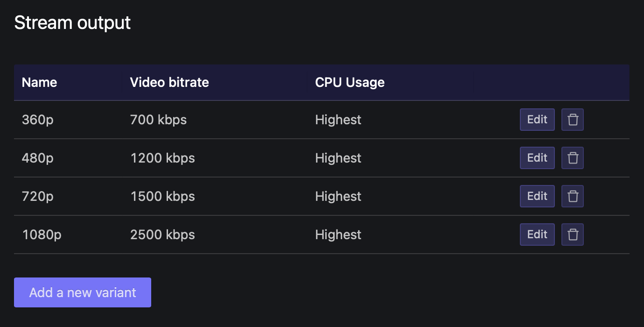The width and height of the screenshot is (644, 327).
Task: Click the Highest CPU usage for 720p
Action: 338,196
